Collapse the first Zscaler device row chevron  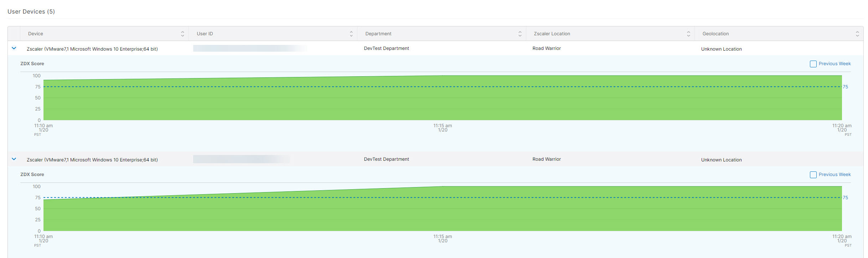pyautogui.click(x=14, y=48)
